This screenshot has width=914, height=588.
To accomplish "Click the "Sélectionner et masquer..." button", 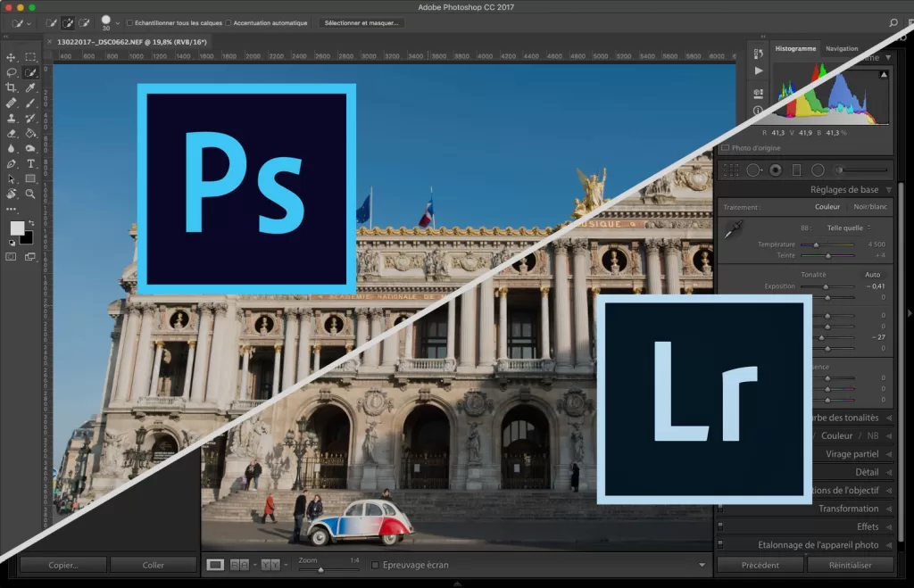I will coord(361,22).
